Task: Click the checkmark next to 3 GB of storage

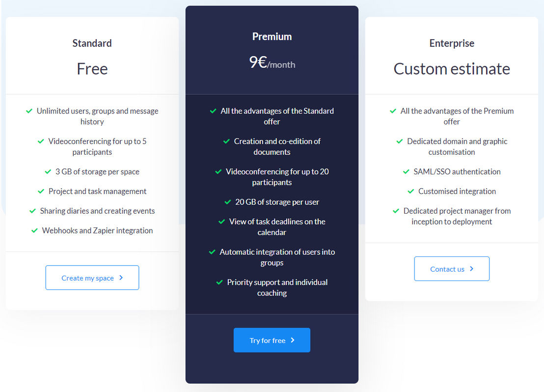Action: click(48, 171)
